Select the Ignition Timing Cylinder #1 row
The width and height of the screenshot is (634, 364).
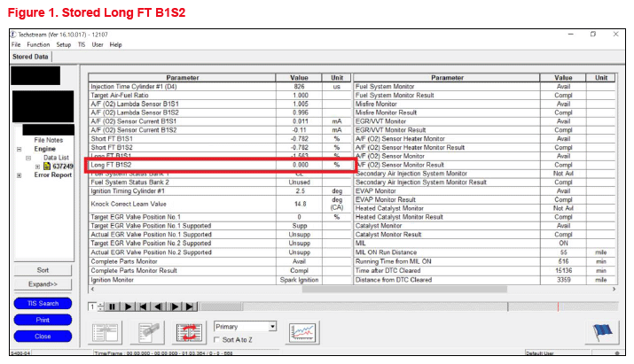221,191
